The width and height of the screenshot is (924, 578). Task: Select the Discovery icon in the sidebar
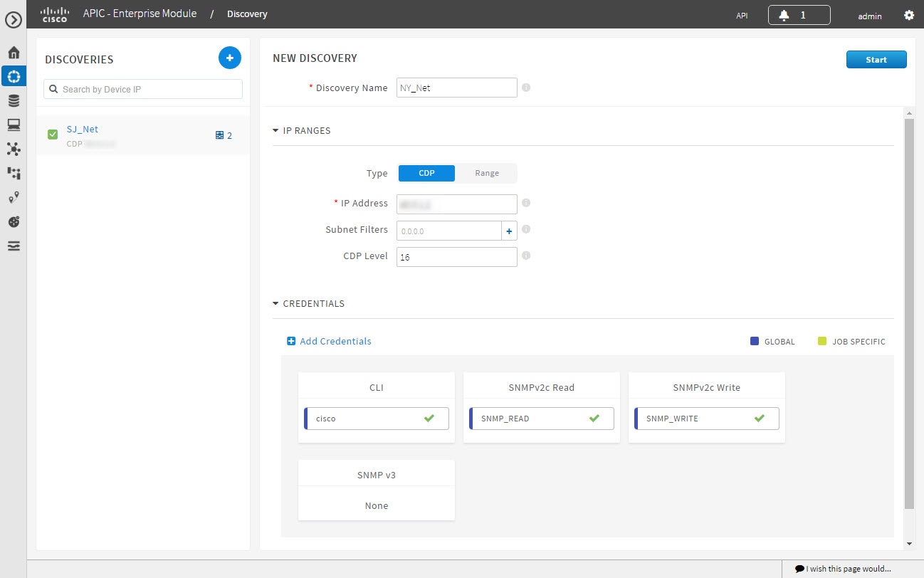click(x=14, y=75)
